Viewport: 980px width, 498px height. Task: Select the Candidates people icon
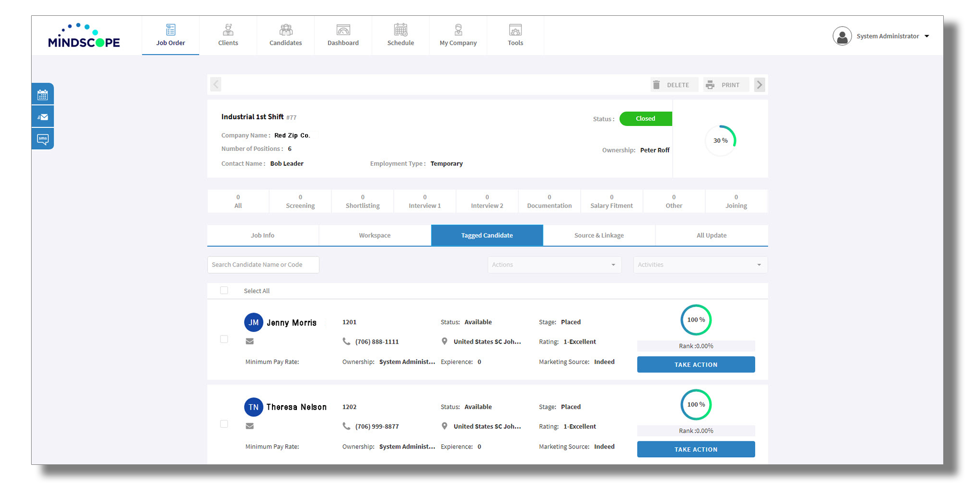(x=286, y=30)
